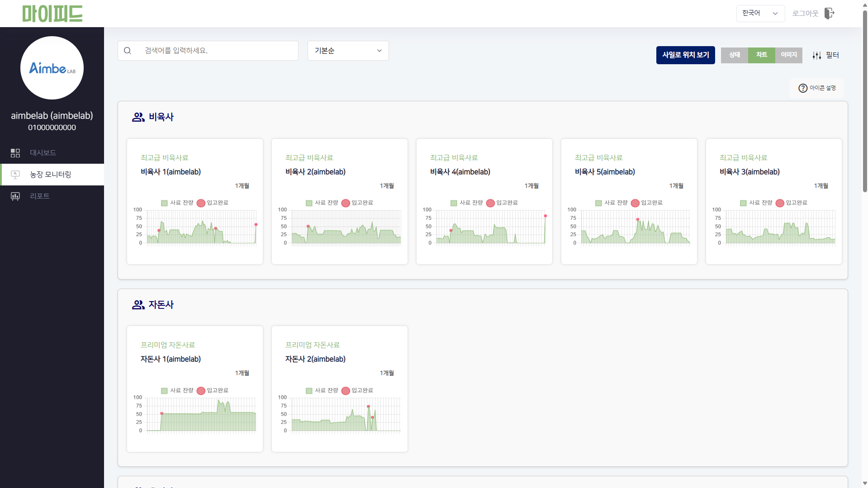
Task: Switch view to 상태 mode
Action: click(734, 55)
